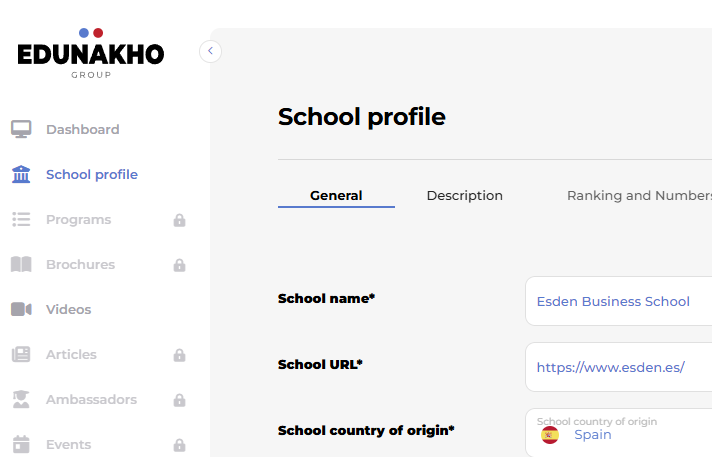This screenshot has height=457, width=712.
Task: Click the Events calendar icon
Action: 21,444
